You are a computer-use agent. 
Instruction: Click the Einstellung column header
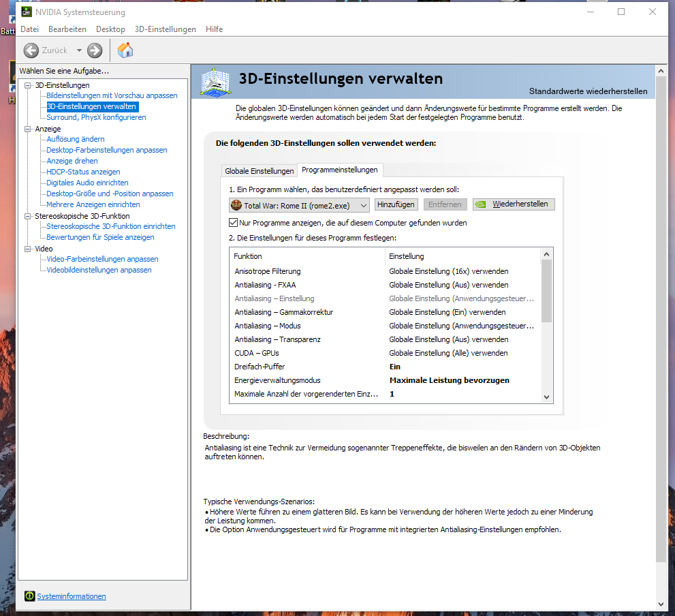(462, 256)
